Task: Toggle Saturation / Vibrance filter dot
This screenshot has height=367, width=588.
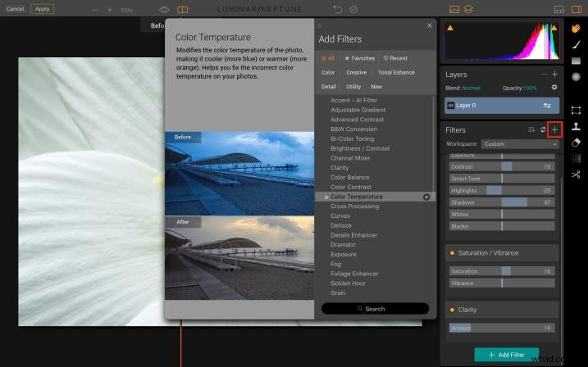Action: click(452, 253)
